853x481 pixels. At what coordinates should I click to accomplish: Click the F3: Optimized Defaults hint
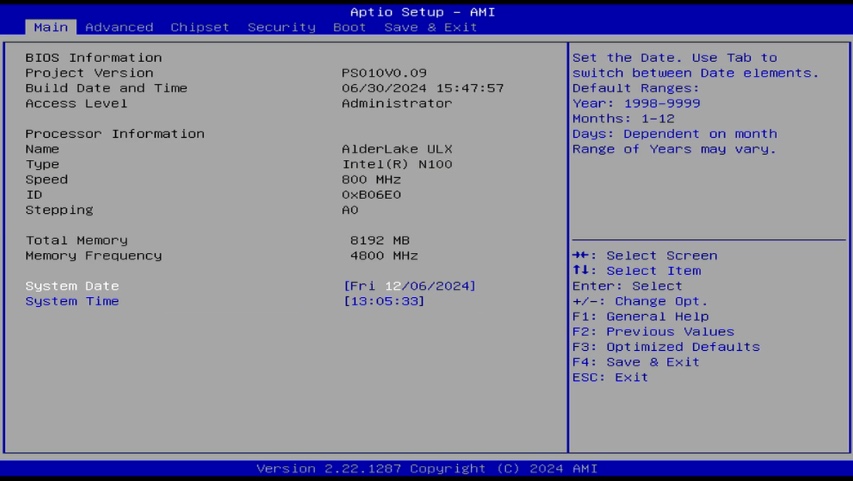666,347
